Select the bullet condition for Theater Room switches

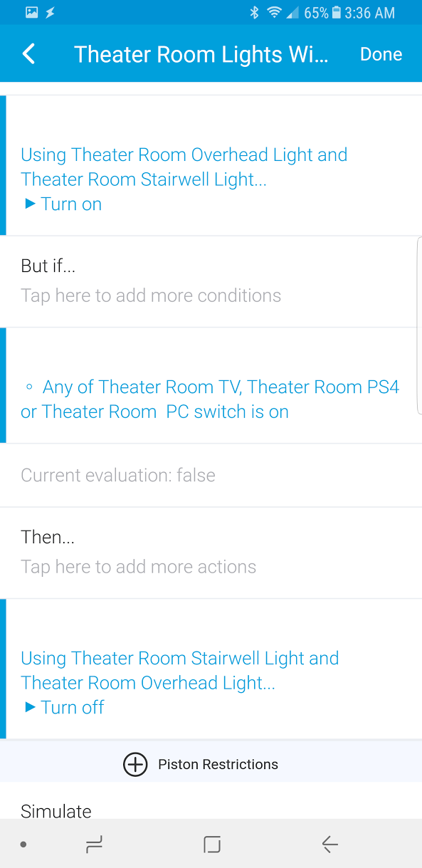coord(211,399)
